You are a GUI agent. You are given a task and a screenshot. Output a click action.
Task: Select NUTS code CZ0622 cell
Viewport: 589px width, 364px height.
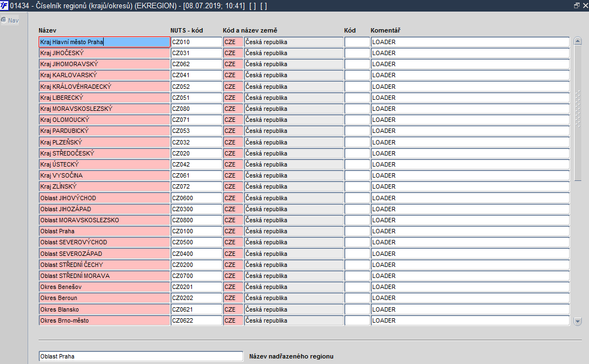click(x=196, y=321)
